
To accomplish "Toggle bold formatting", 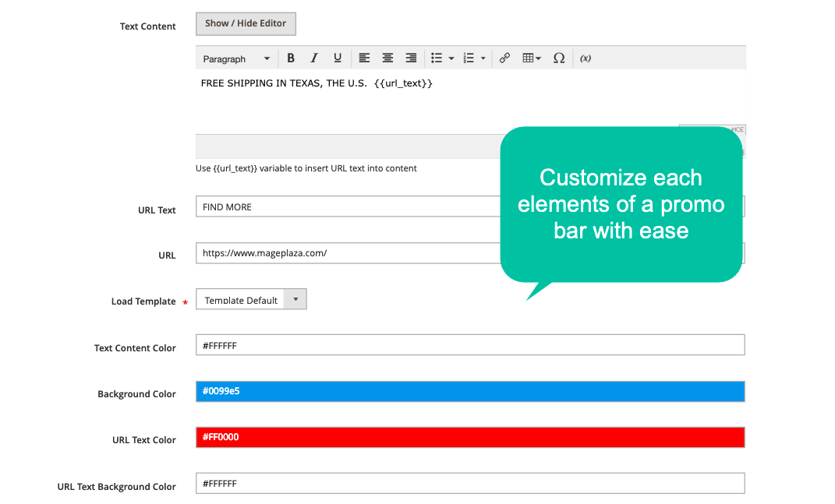I will tap(290, 58).
